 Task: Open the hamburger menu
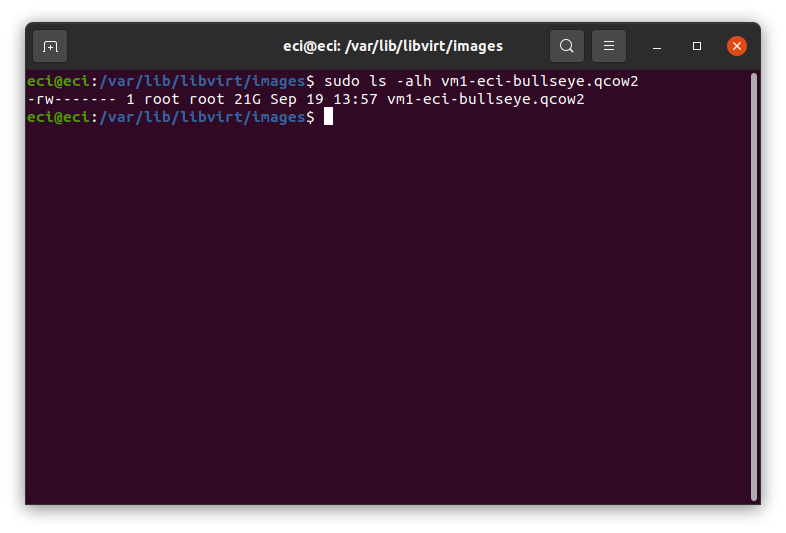point(609,46)
